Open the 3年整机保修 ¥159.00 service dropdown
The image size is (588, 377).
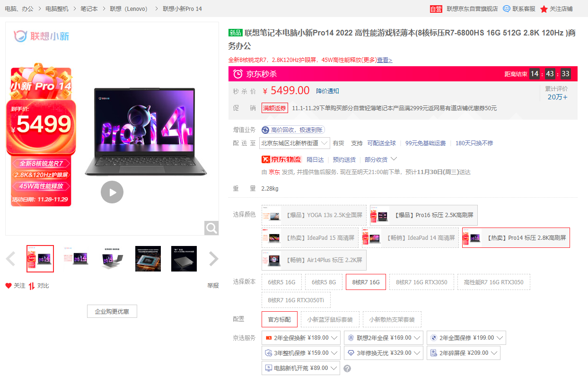[x=301, y=353]
